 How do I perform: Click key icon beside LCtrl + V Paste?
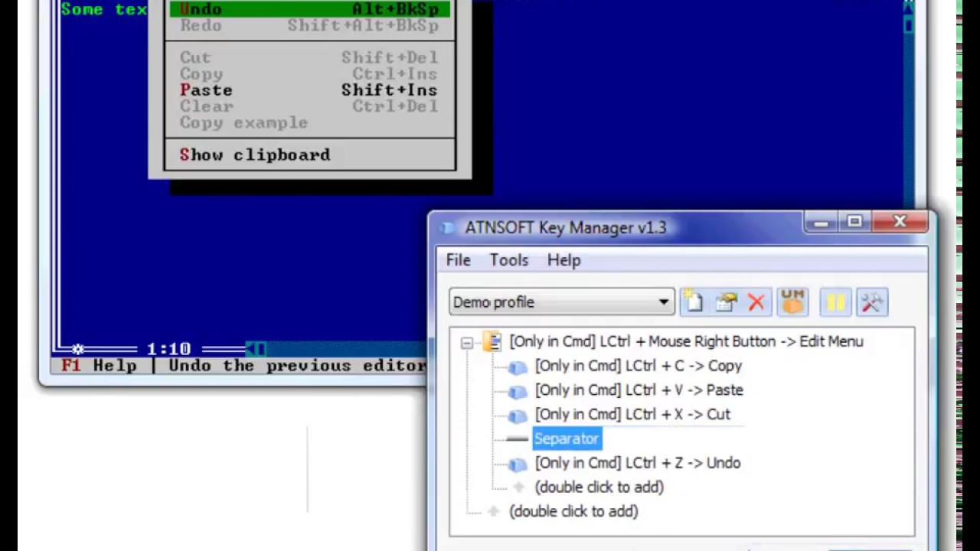pos(518,391)
